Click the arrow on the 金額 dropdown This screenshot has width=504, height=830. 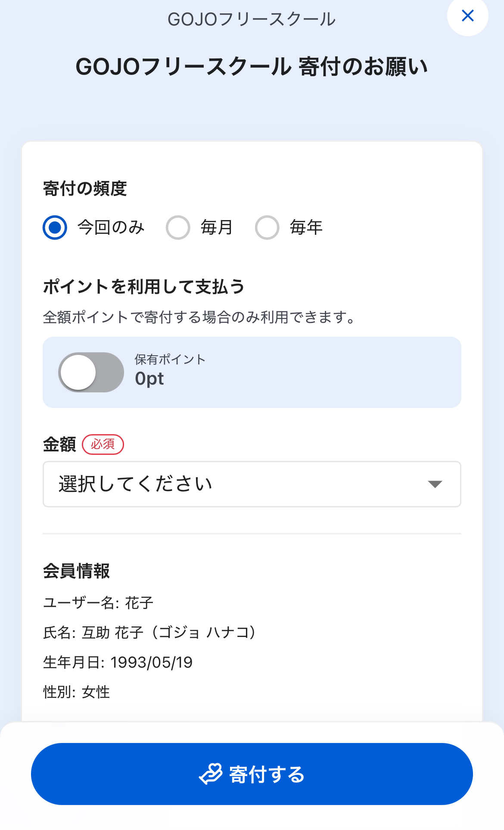[435, 484]
